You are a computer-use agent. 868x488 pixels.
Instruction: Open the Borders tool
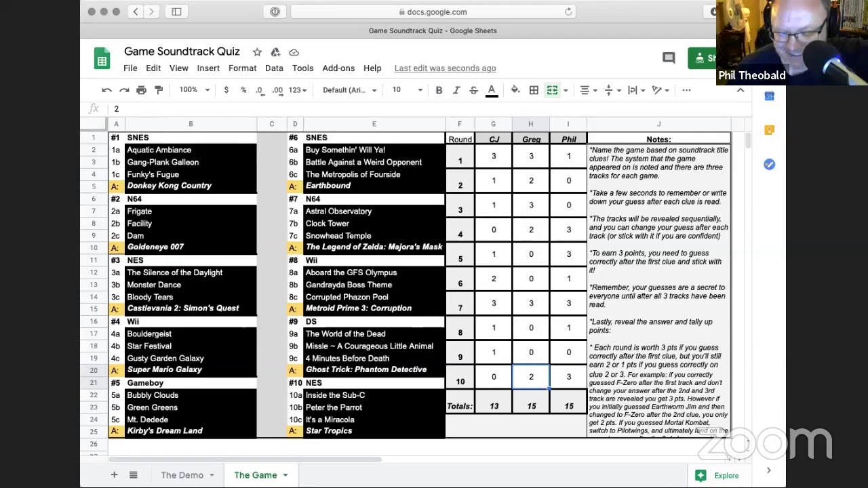click(534, 90)
